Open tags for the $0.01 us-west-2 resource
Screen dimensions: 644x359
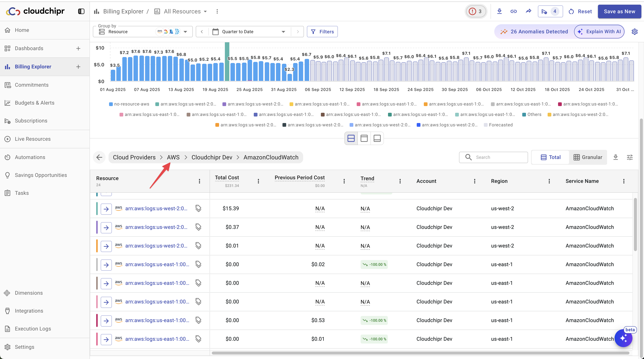(198, 246)
